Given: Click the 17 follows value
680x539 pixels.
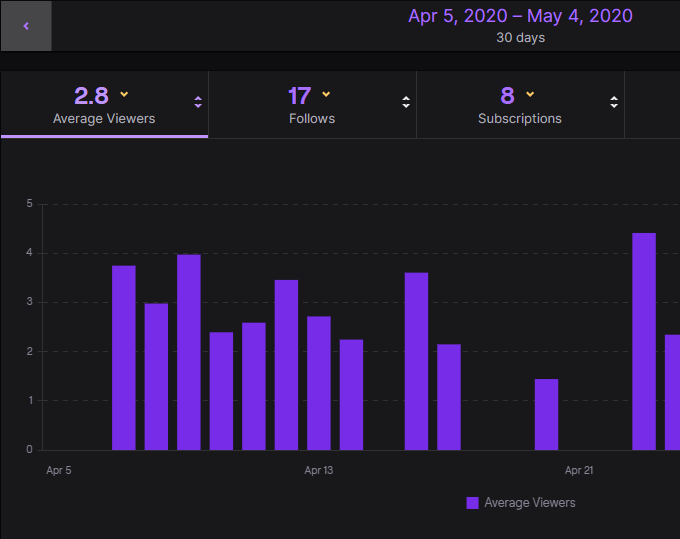Looking at the screenshot, I should (x=300, y=96).
